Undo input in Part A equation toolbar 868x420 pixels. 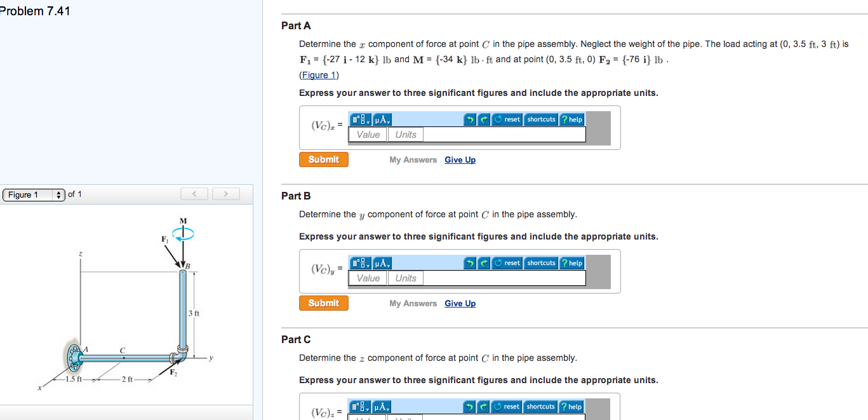[469, 119]
